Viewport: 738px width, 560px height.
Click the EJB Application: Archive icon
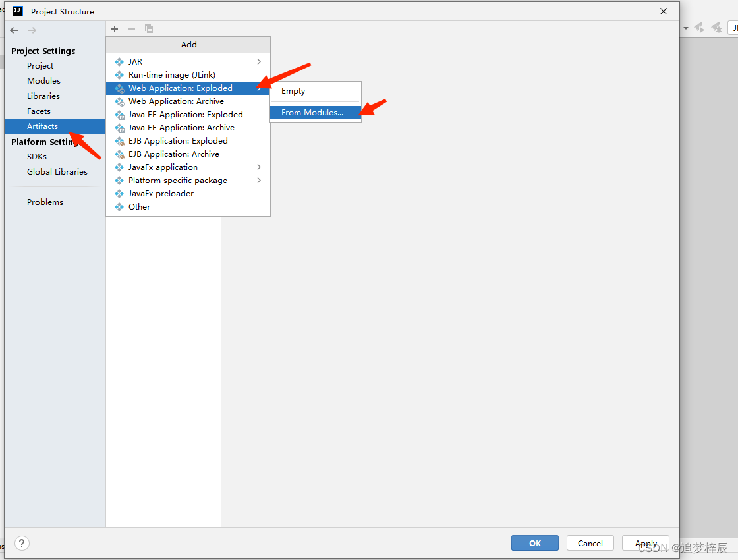point(119,154)
